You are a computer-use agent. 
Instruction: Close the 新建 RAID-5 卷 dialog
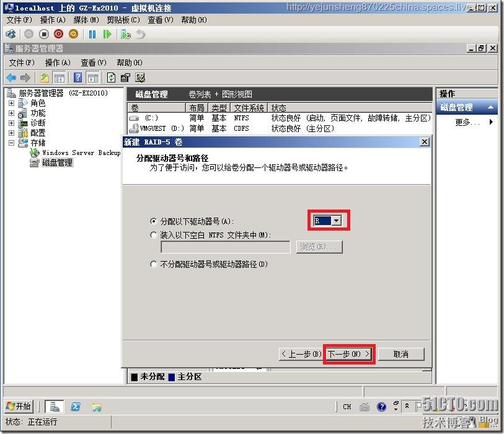425,142
